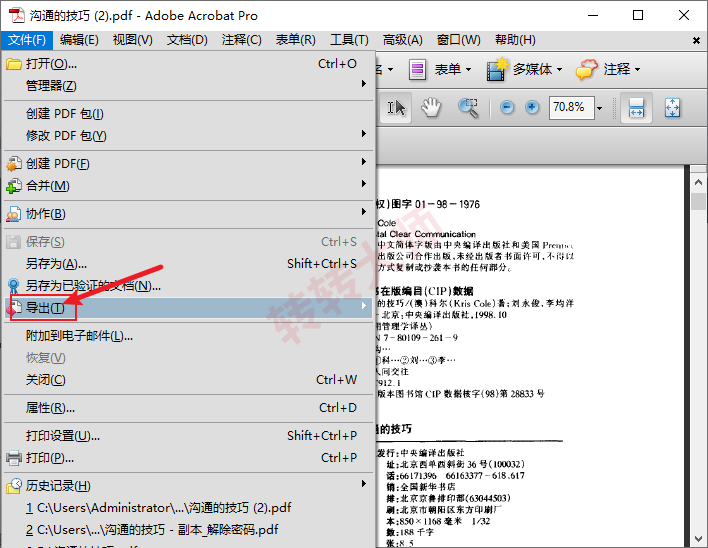
Task: Open the 表单(R) menu
Action: (296, 40)
